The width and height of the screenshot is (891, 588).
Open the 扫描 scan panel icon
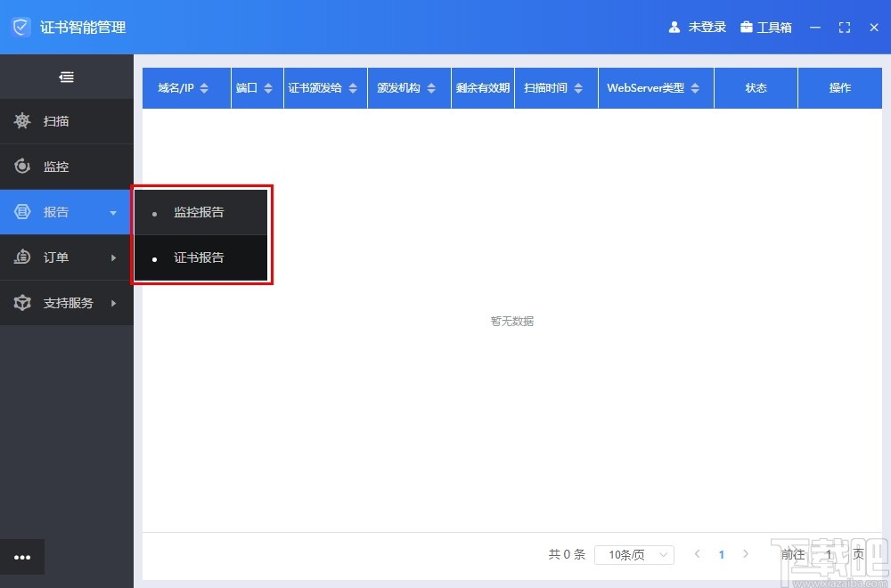(x=22, y=121)
